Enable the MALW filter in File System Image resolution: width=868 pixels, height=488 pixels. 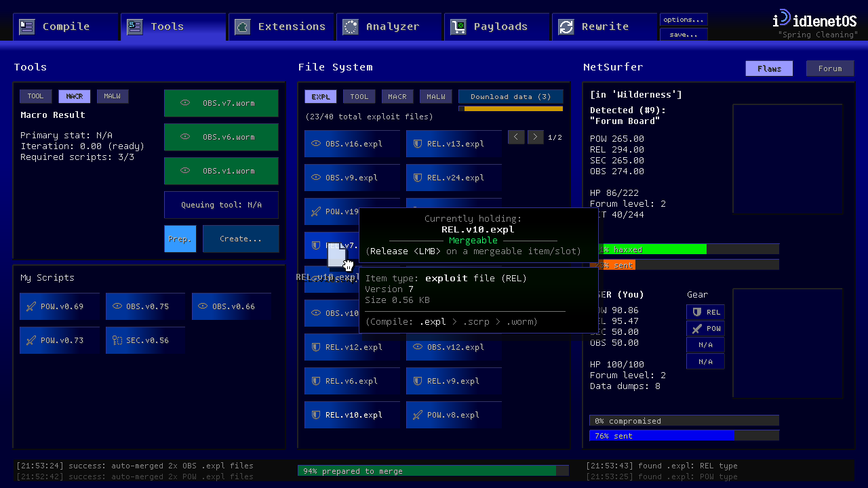point(435,96)
